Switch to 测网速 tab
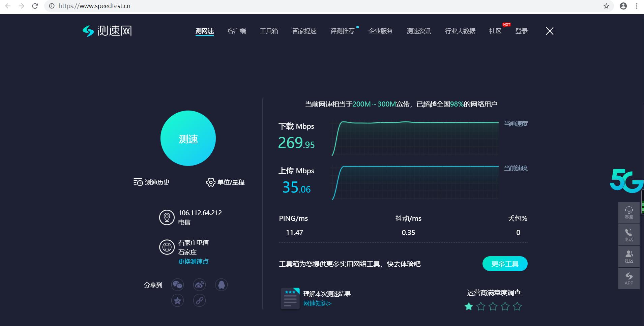Viewport: 644px width, 326px height. (x=205, y=31)
